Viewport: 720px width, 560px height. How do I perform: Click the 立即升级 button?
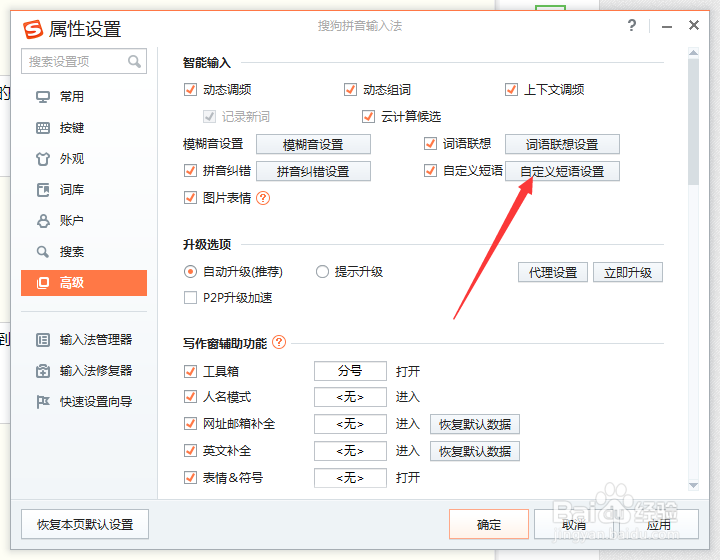click(x=628, y=273)
